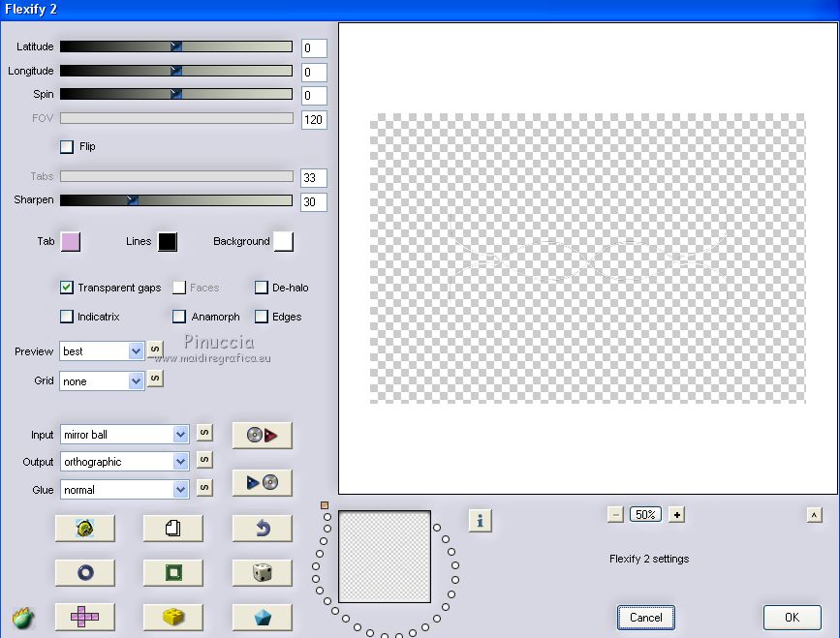This screenshot has height=638, width=840.
Task: Click the 50% zoom level button
Action: click(645, 515)
